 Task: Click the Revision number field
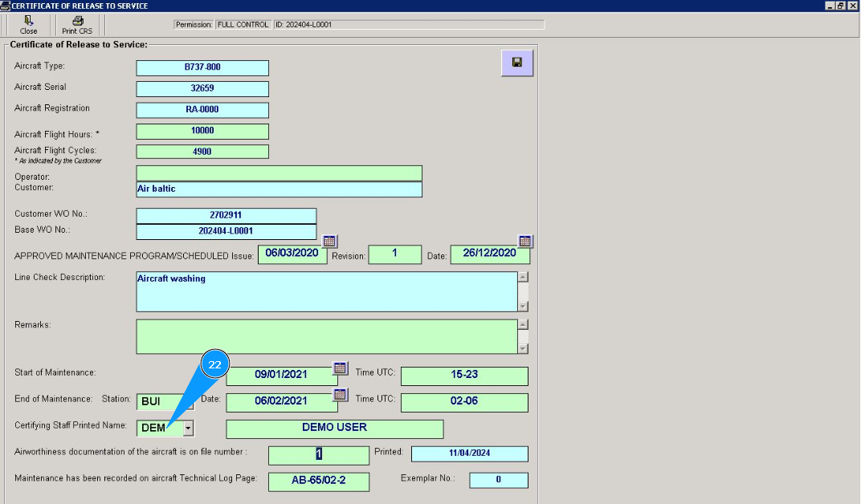pyautogui.click(x=394, y=254)
